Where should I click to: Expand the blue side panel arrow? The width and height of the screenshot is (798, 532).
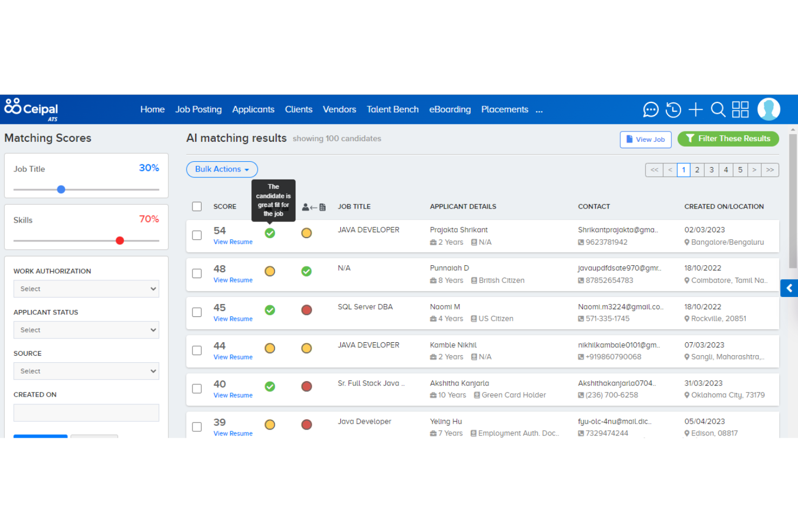click(x=789, y=288)
